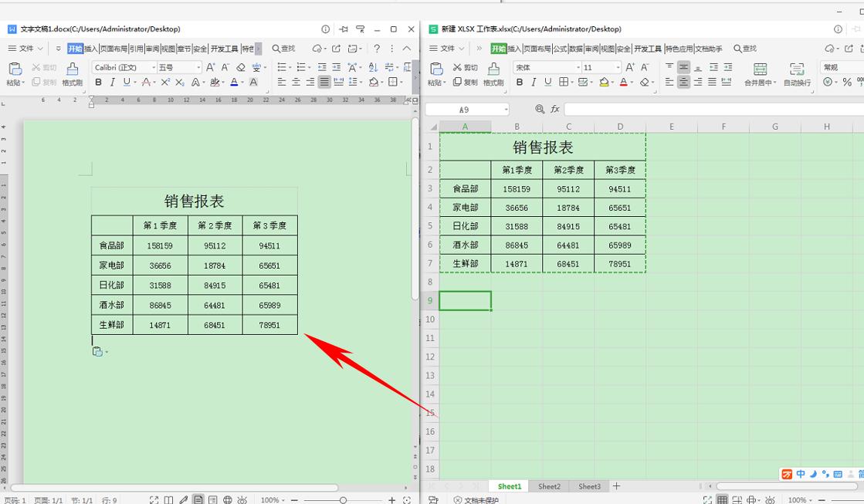Image resolution: width=864 pixels, height=504 pixels.
Task: Open the red font color swatch in Excel
Action: pos(624,82)
